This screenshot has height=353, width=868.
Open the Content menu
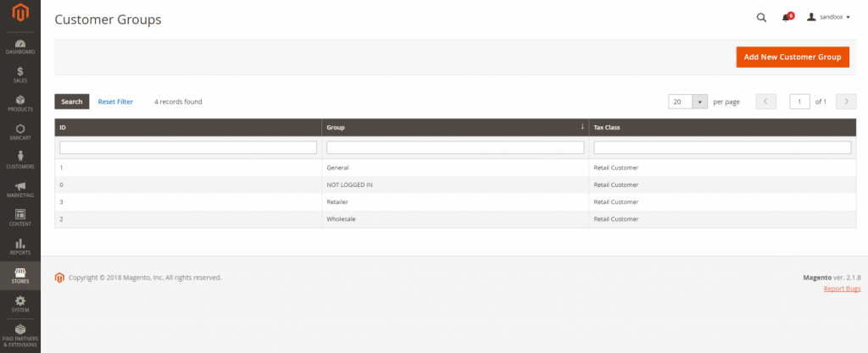click(x=20, y=218)
